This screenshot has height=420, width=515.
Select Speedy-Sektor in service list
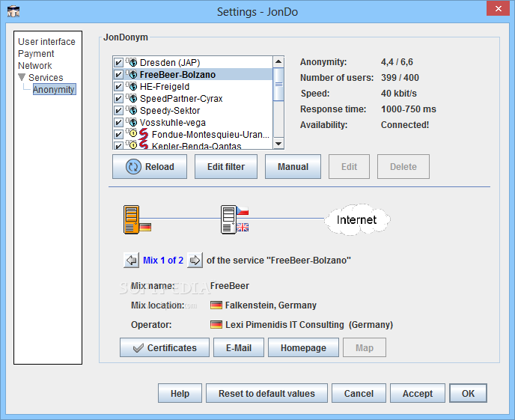[170, 111]
